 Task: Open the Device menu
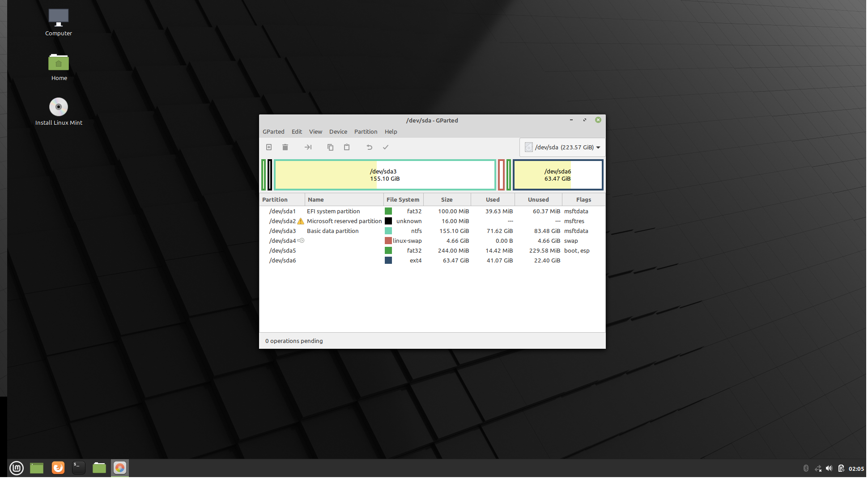pyautogui.click(x=338, y=131)
